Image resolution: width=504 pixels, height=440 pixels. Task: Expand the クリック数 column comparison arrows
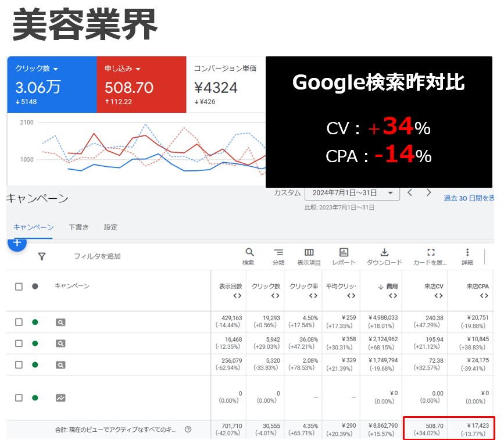tap(275, 296)
